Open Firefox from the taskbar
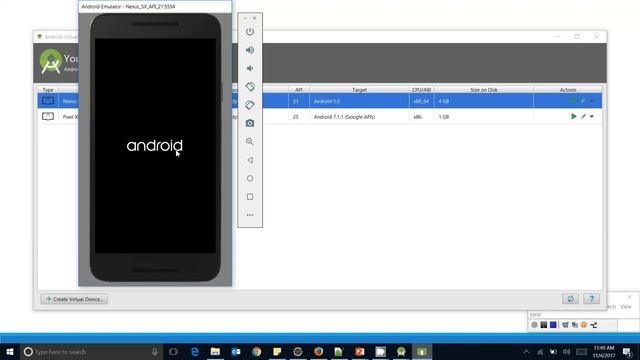Screen dimensions: 640x360 [x=318, y=351]
